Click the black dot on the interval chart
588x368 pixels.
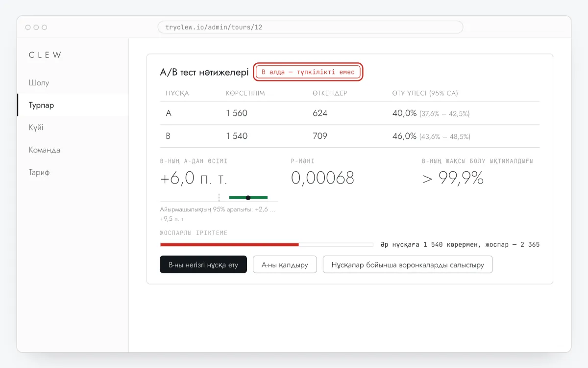pos(248,198)
